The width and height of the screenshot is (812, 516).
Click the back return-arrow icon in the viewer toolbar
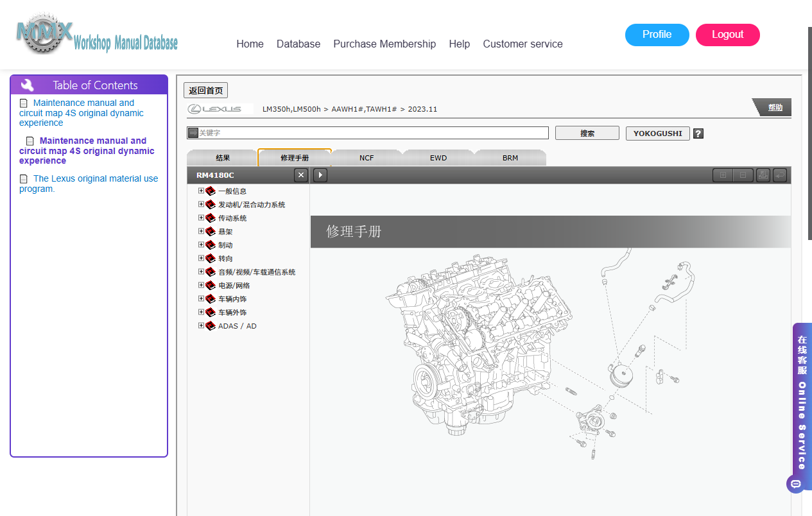(x=780, y=175)
